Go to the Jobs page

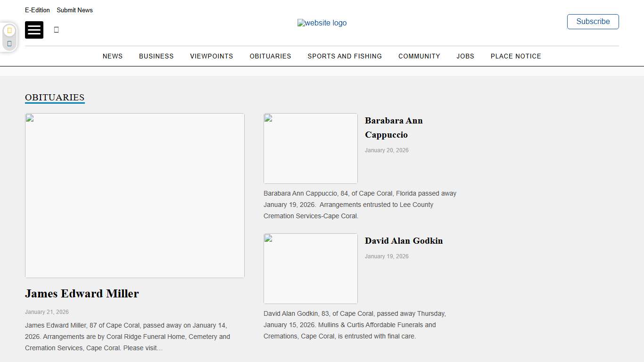tap(465, 56)
